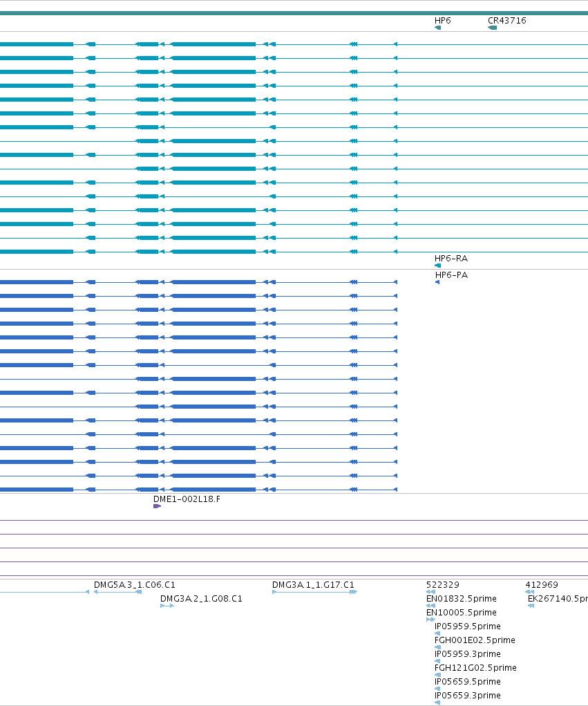Click the FGH001E02.5prime label

(x=475, y=640)
